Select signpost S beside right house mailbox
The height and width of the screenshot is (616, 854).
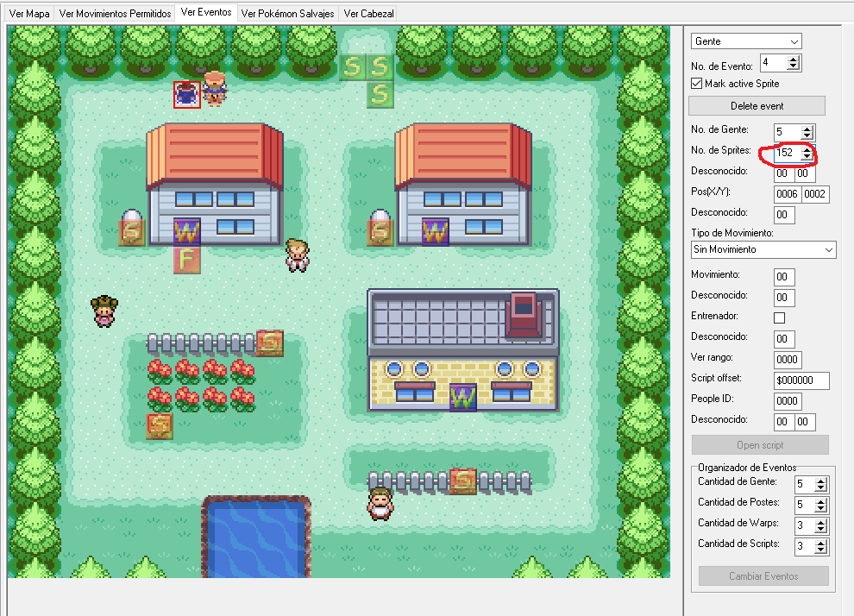[x=380, y=233]
